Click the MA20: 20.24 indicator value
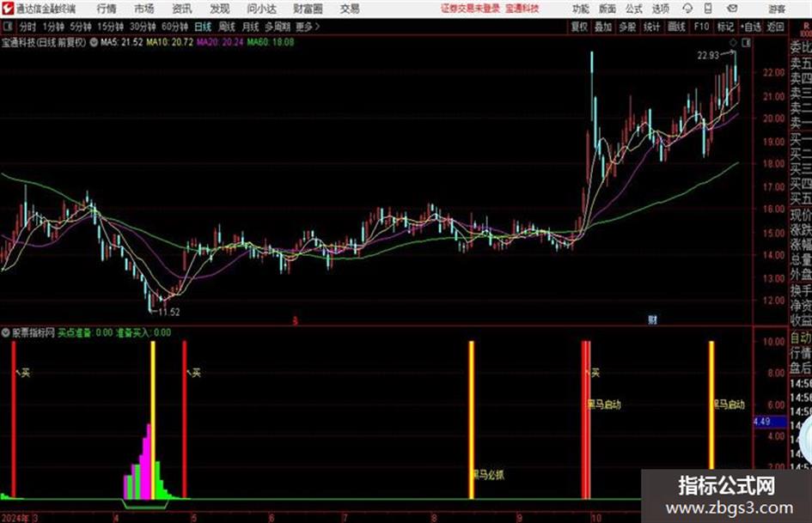The height and width of the screenshot is (523, 812). click(220, 42)
